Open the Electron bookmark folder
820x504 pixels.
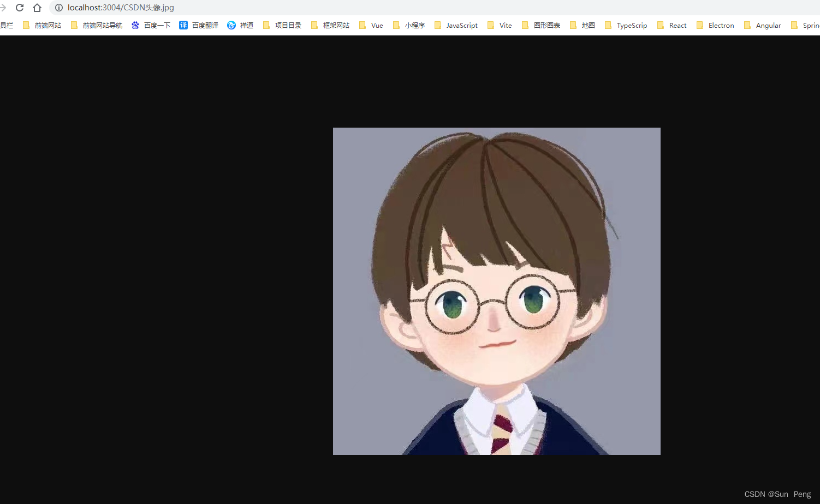pos(715,25)
